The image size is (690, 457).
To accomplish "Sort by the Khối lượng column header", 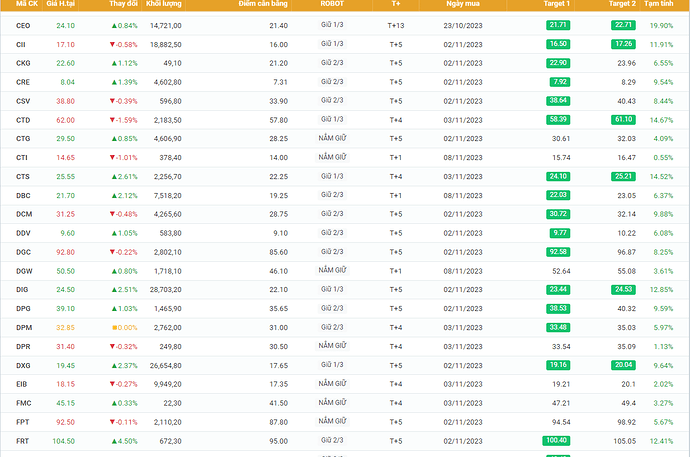I will pyautogui.click(x=164, y=4).
